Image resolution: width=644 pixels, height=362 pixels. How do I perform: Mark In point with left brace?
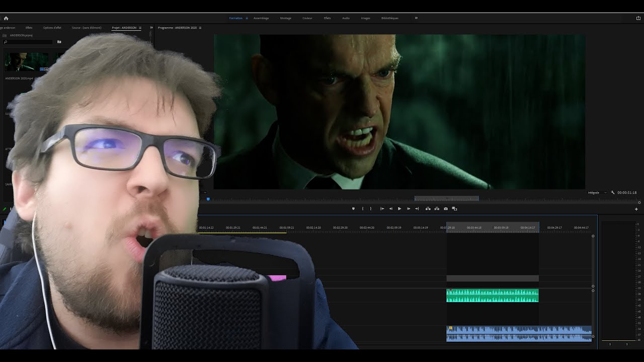(362, 209)
